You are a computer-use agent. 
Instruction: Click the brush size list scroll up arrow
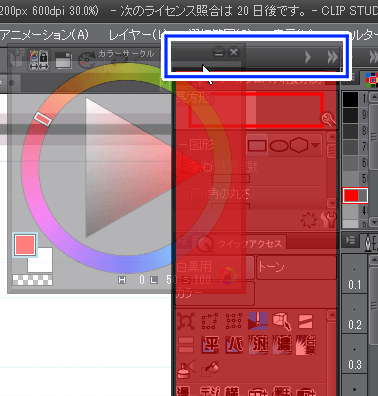pos(374,259)
